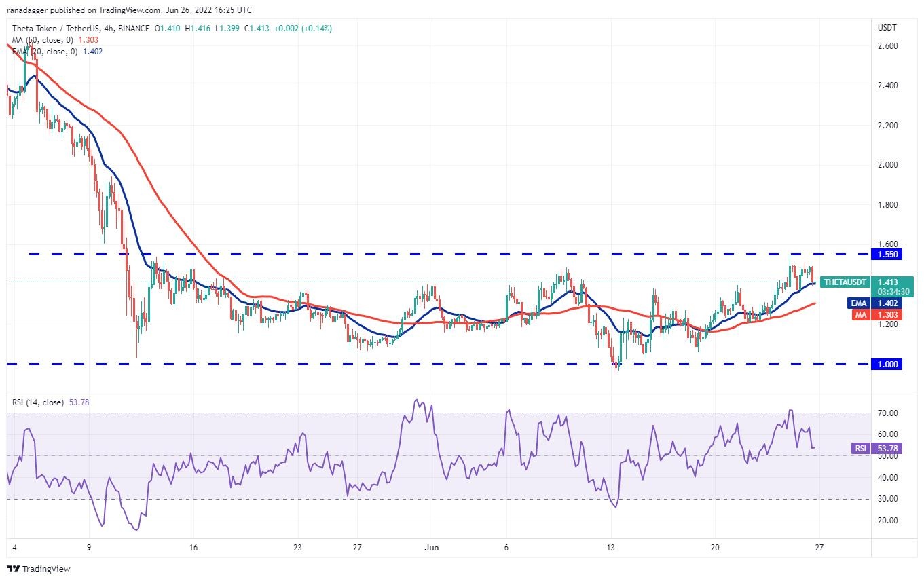Click the 1.550 resistance level label
The width and height of the screenshot is (924, 581).
pyautogui.click(x=888, y=254)
